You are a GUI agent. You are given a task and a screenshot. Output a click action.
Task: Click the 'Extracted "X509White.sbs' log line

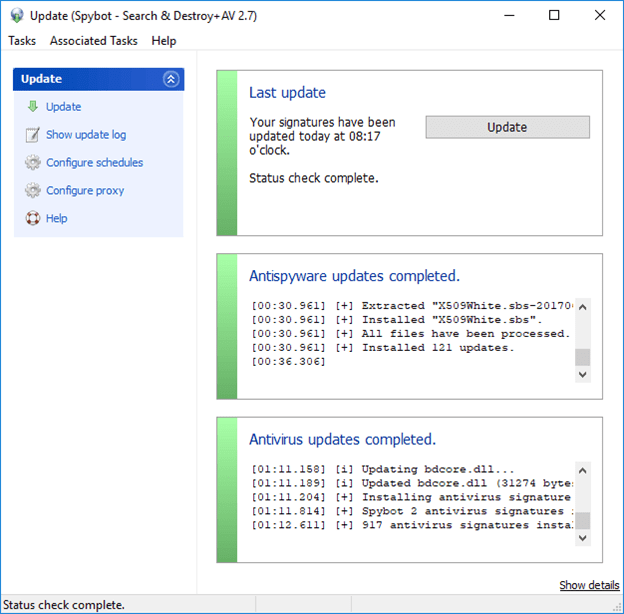click(x=412, y=306)
